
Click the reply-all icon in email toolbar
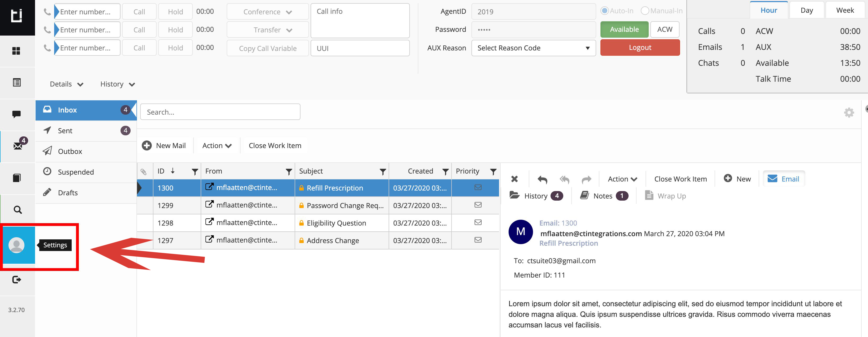click(564, 179)
